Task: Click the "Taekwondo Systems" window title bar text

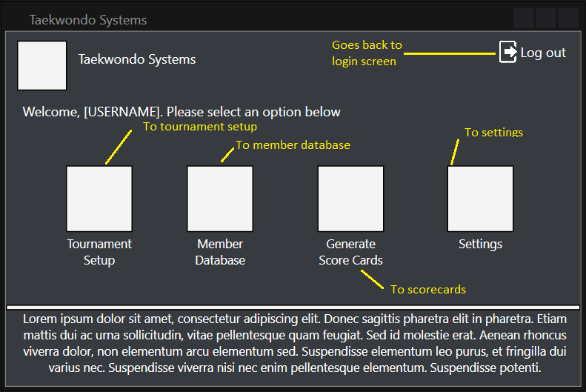Action: click(88, 20)
